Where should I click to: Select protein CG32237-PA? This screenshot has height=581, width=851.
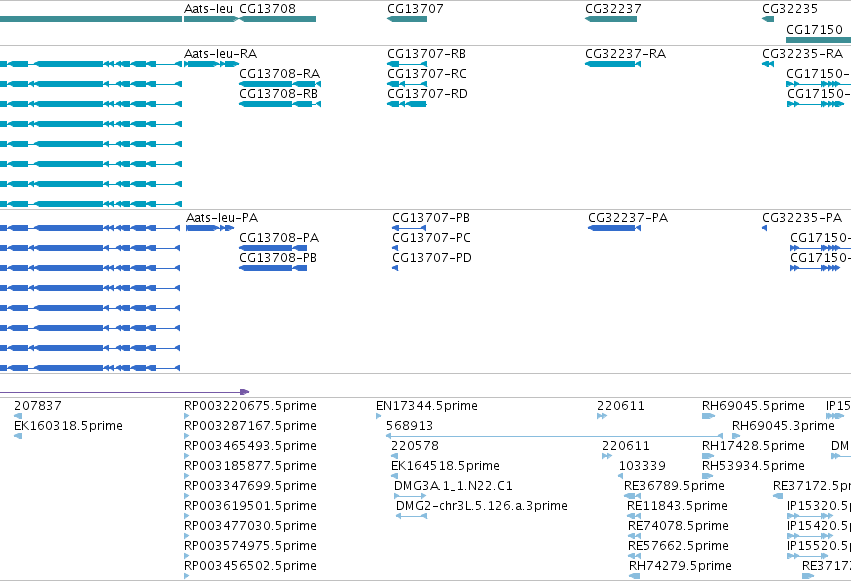614,228
